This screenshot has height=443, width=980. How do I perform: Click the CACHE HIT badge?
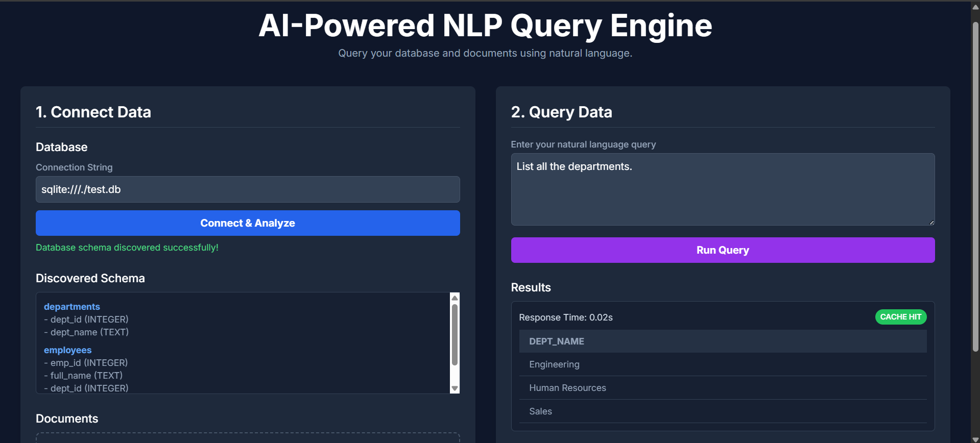(x=901, y=317)
